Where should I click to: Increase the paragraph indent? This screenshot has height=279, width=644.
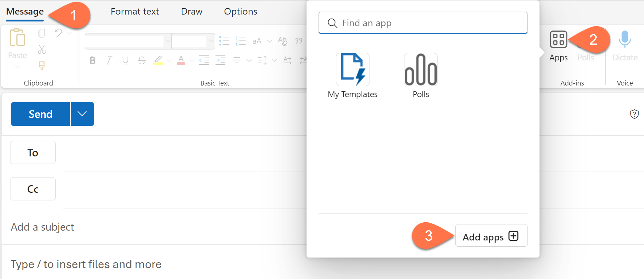220,60
